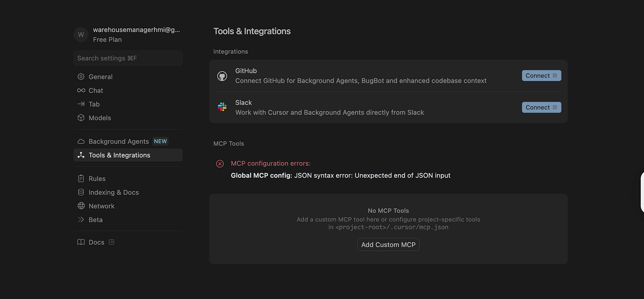
Task: Click the Global MCP config error message
Action: point(341,175)
